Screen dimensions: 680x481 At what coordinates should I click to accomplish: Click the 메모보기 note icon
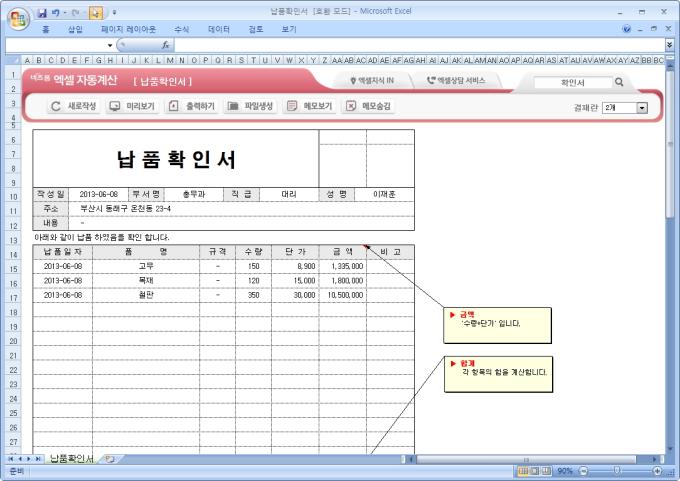(292, 106)
